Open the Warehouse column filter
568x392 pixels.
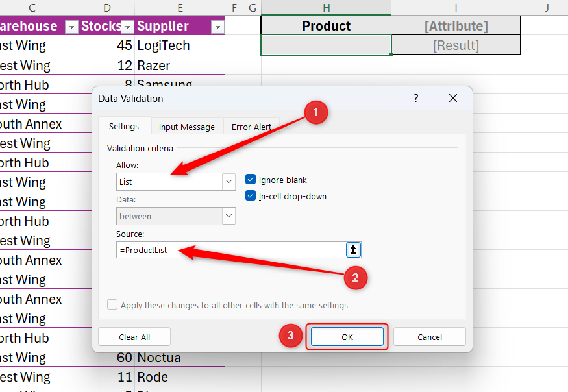click(71, 26)
